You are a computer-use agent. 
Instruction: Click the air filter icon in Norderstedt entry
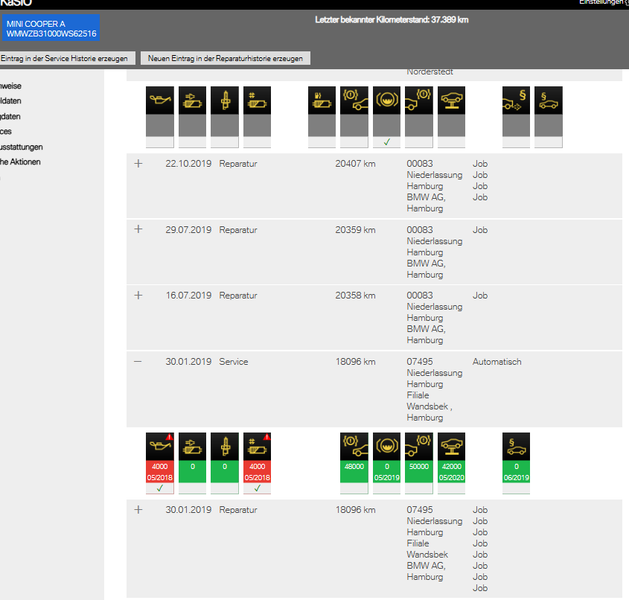pos(192,100)
